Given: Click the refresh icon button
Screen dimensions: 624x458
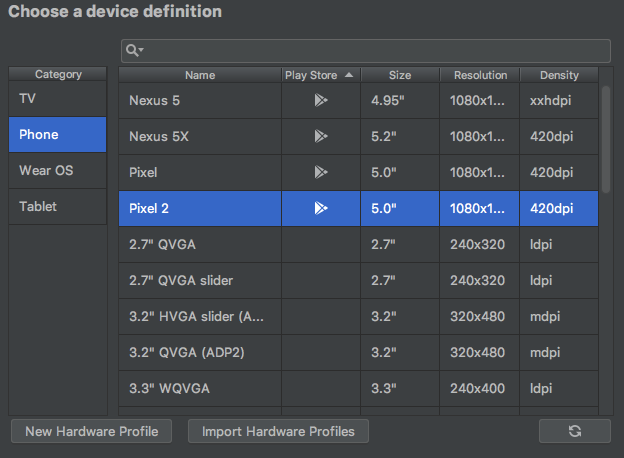Looking at the screenshot, I should point(574,431).
